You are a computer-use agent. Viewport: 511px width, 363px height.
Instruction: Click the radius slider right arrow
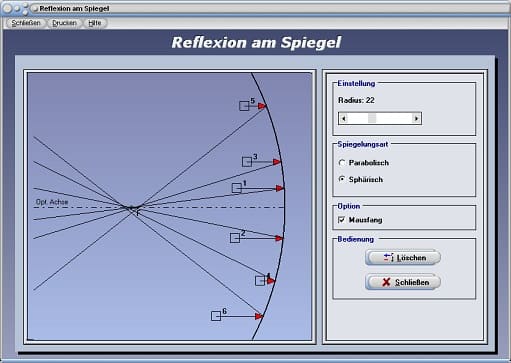[416, 118]
